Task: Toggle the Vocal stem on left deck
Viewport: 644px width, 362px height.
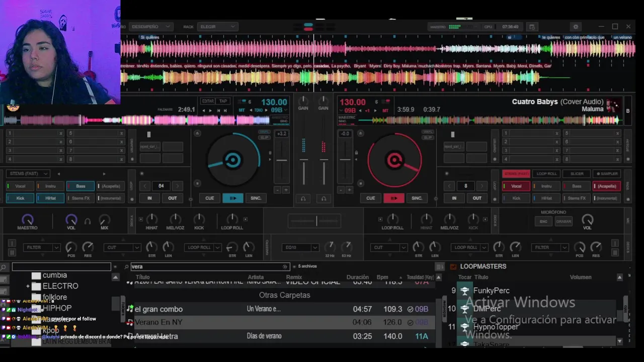Action: (20, 186)
